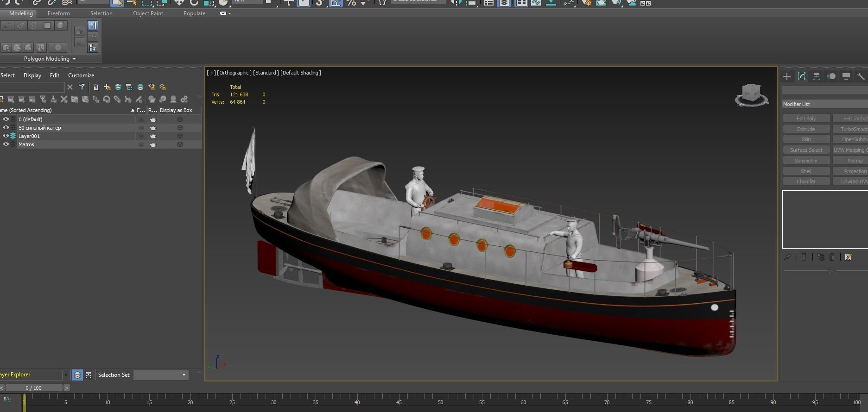Toggle the lock cell editing icon
Viewport: 868px width, 412px height.
tap(96, 87)
